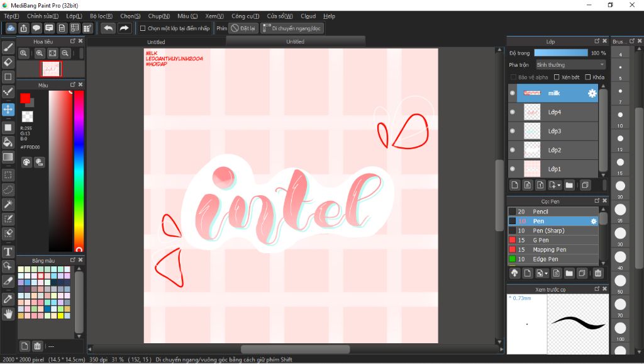This screenshot has height=364, width=644.
Task: Undock the Cọ: Pen brush panel
Action: tap(597, 201)
